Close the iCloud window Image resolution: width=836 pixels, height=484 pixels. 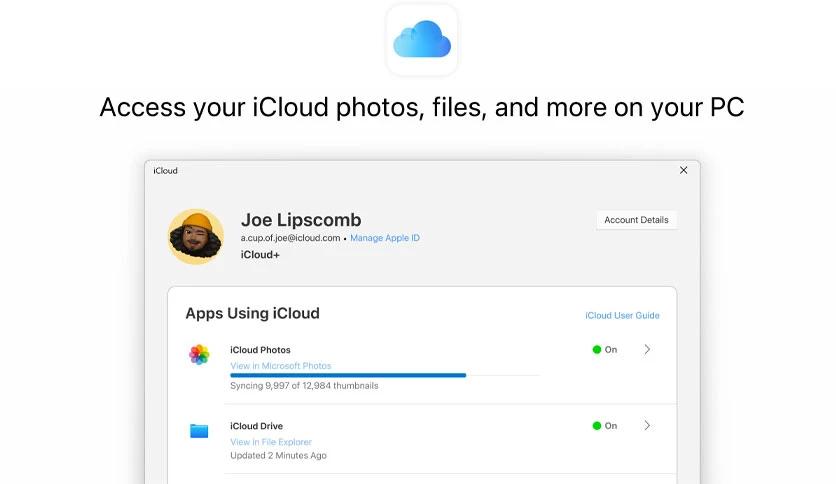point(684,170)
